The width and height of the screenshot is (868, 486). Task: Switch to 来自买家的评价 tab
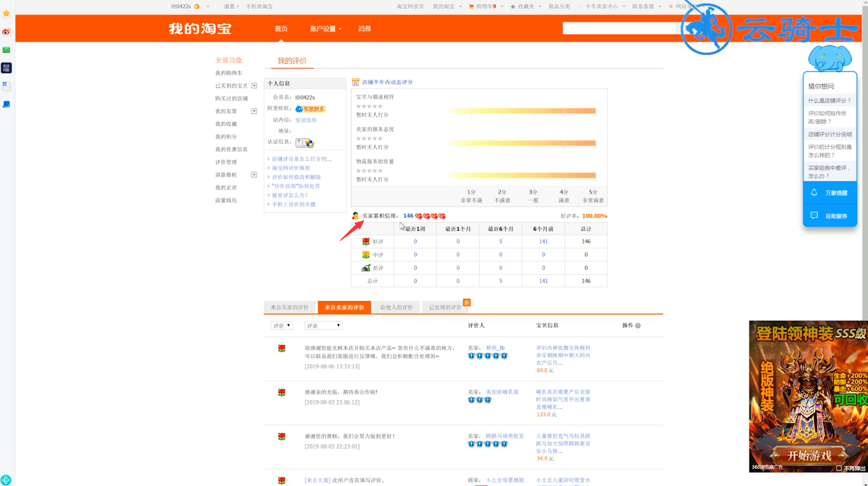click(290, 308)
